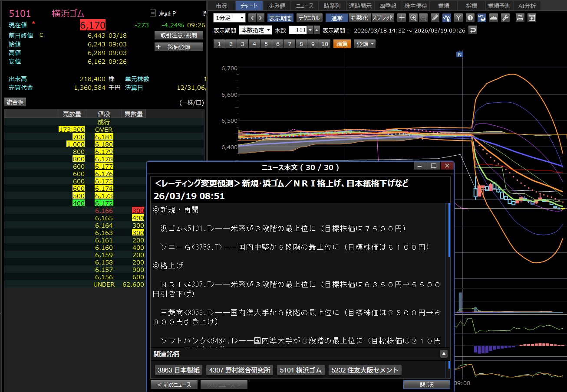The height and width of the screenshot is (392, 567).
Task: Open the ニュース tab
Action: coord(305,6)
